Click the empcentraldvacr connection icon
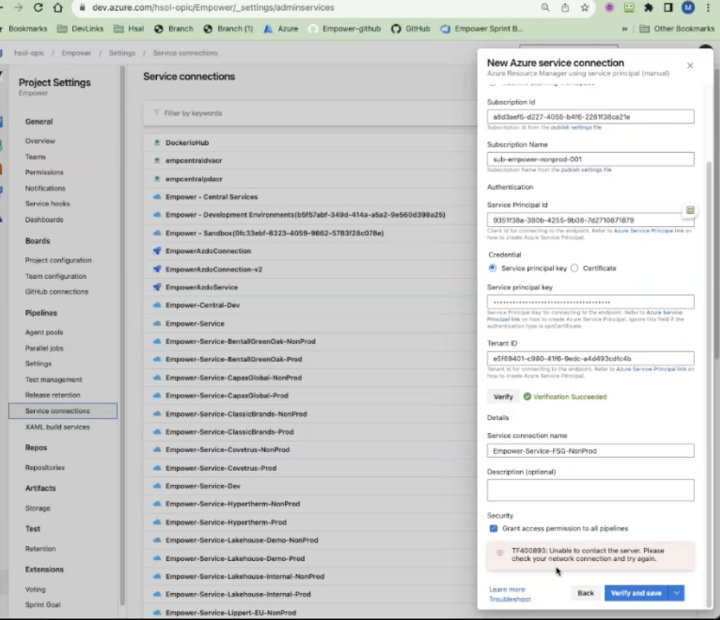720x620 pixels. click(x=157, y=160)
